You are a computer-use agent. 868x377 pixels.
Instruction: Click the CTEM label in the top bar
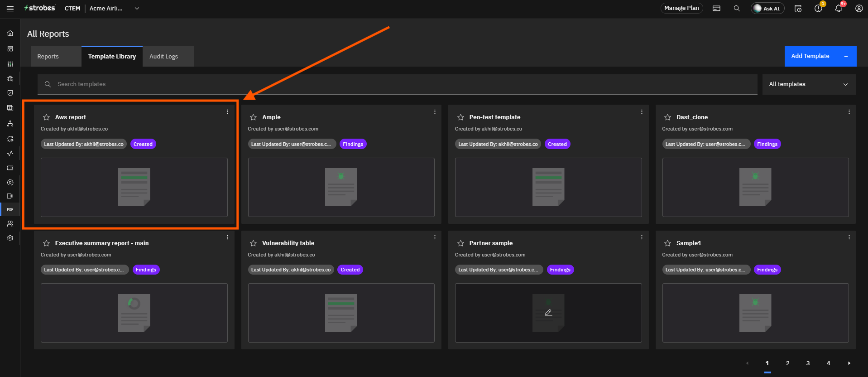(72, 8)
